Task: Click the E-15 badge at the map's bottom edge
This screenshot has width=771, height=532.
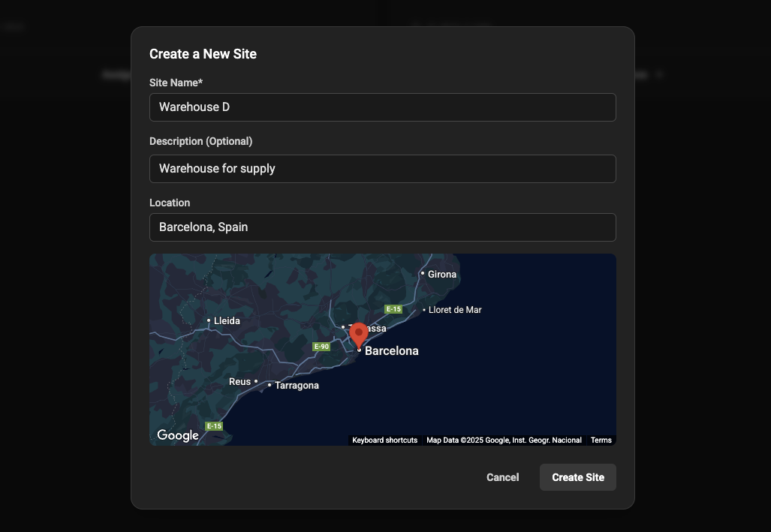Action: click(x=213, y=425)
